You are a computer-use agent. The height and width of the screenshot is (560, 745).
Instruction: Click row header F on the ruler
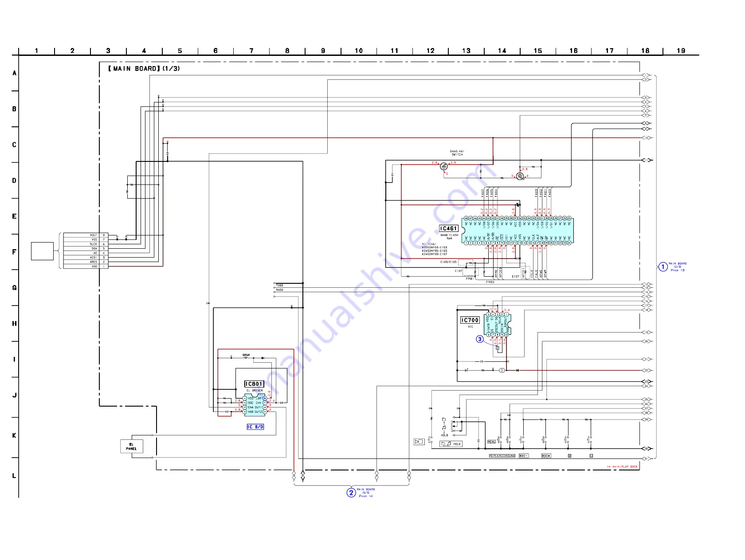click(14, 252)
